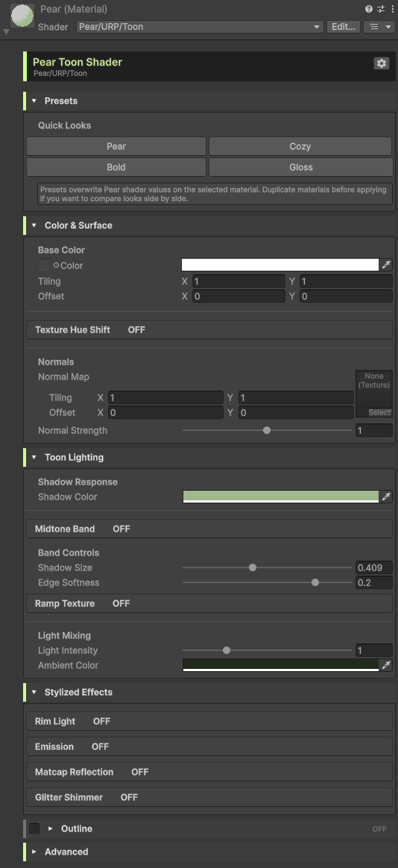Click Normal Map Tiling Y field
Viewport: 398px width, 868px height.
(x=296, y=397)
